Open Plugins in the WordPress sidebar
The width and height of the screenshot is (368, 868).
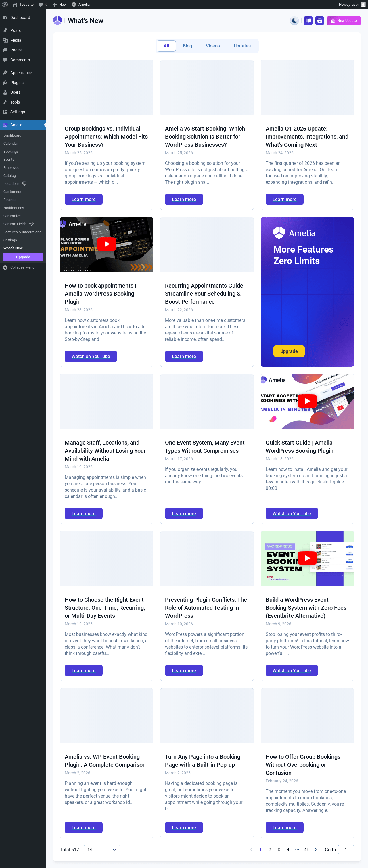[x=17, y=83]
